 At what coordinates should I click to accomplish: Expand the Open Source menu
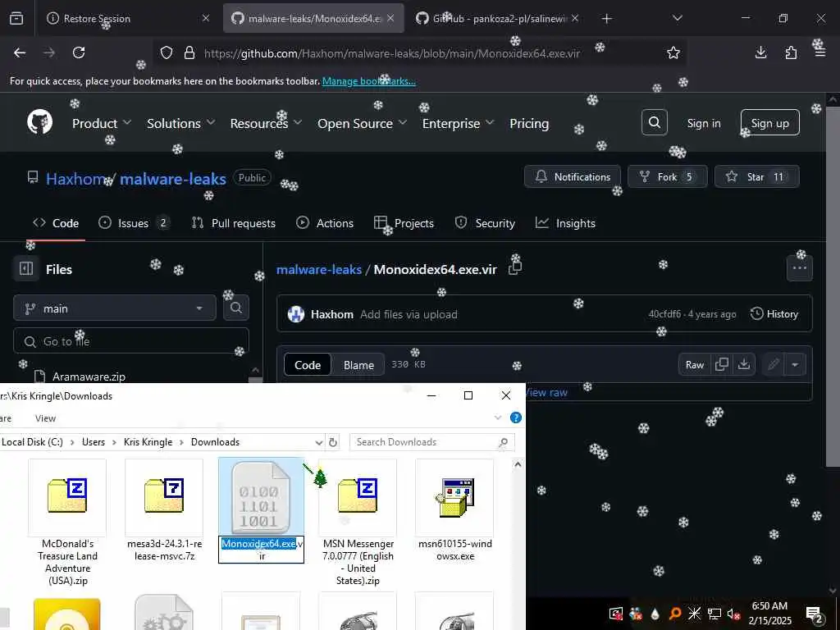(362, 123)
